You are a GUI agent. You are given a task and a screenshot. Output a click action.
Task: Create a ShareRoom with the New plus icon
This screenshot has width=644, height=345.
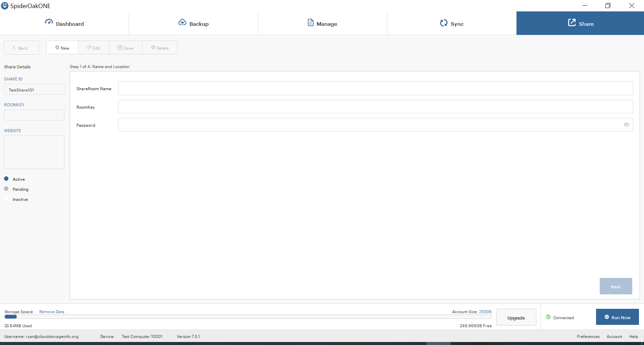(x=58, y=48)
